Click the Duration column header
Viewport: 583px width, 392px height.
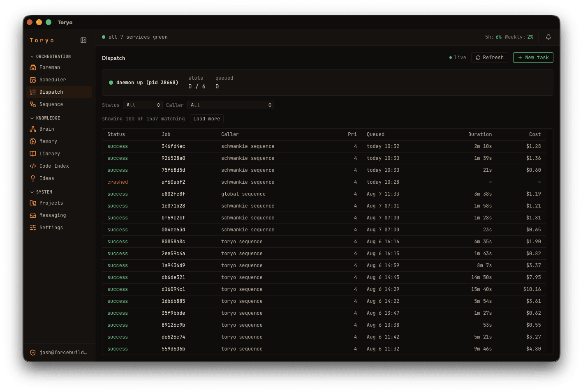[480, 134]
